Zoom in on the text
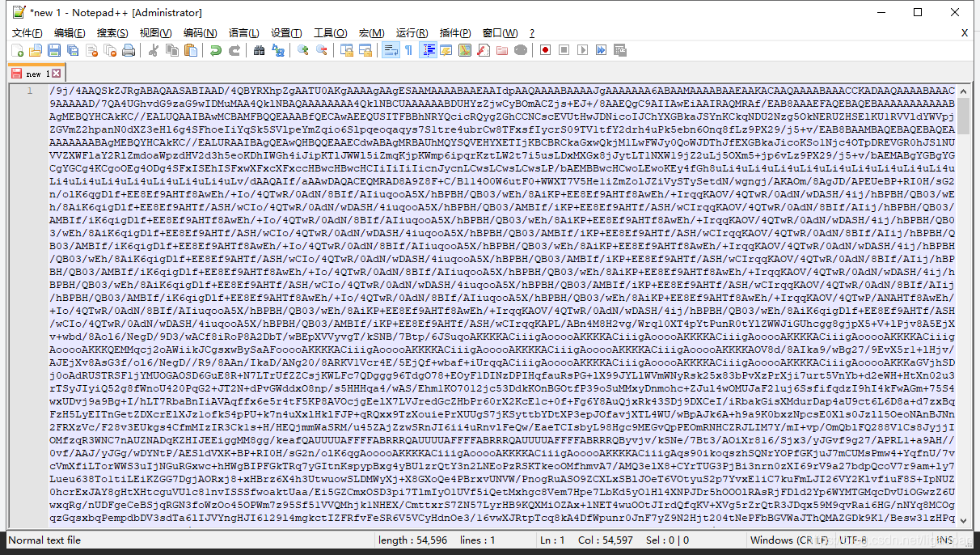980x555 pixels. point(303,50)
